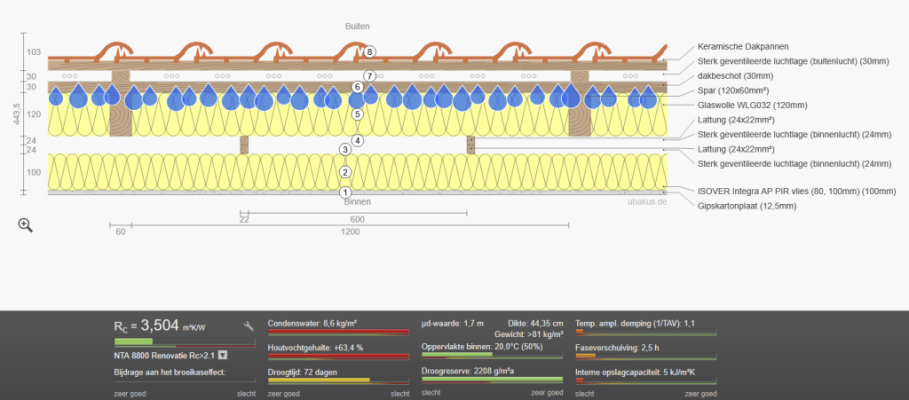Select layer marker number 7
909x400 pixels.
[x=369, y=75]
